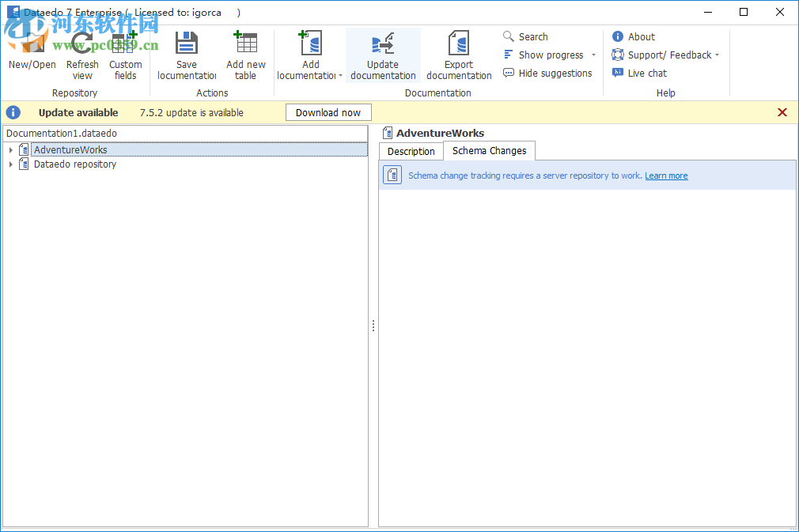799x532 pixels.
Task: Click the blue info icon in update bar
Action: 13,112
